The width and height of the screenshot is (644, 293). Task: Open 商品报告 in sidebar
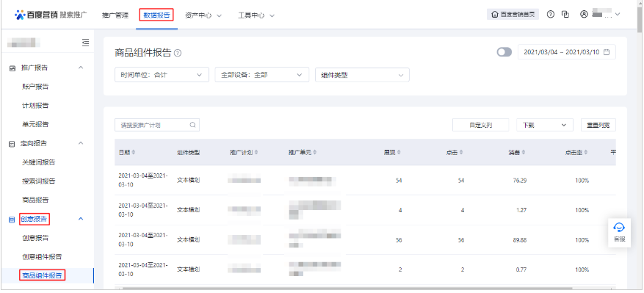35,200
